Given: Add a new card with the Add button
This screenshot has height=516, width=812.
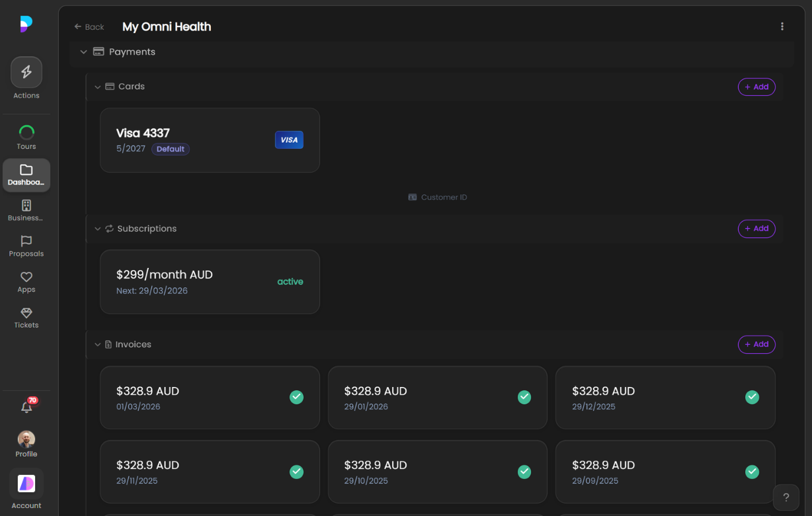Looking at the screenshot, I should point(756,87).
